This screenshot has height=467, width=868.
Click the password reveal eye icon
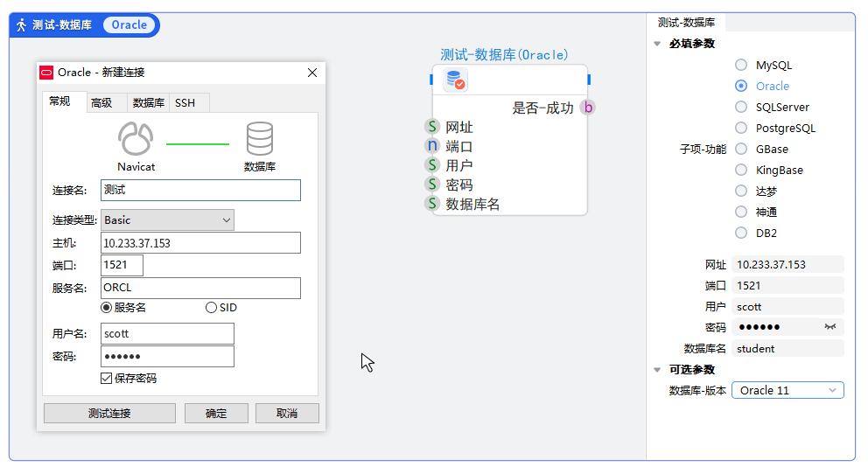coord(829,327)
